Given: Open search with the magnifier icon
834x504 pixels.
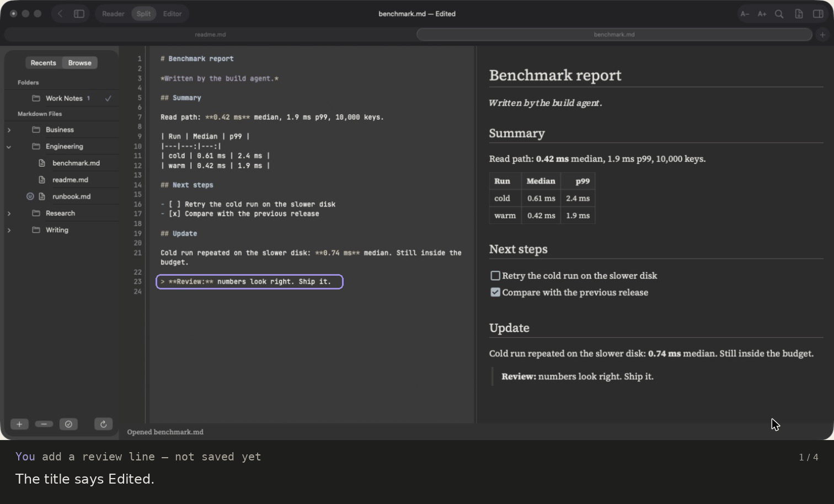Looking at the screenshot, I should pos(779,14).
